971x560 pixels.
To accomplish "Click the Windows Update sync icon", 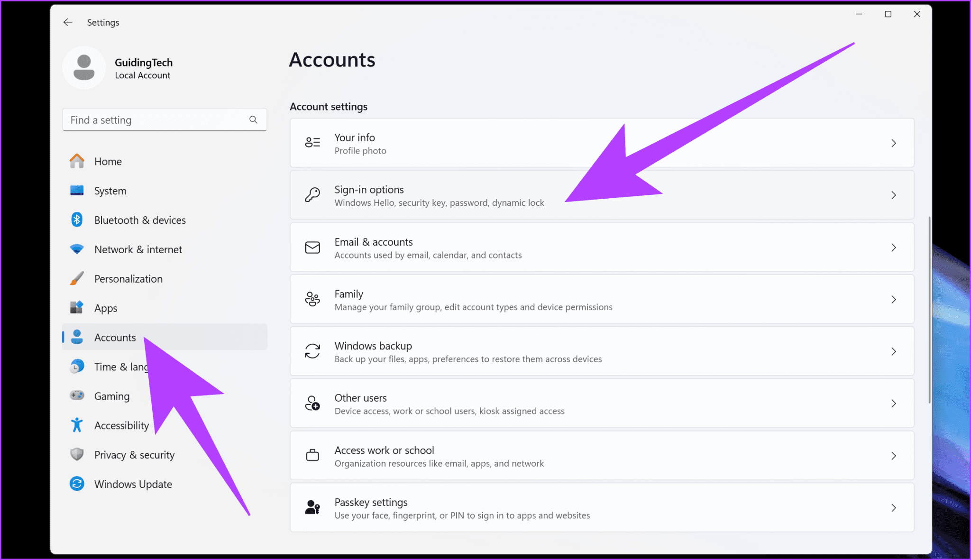I will (x=77, y=484).
